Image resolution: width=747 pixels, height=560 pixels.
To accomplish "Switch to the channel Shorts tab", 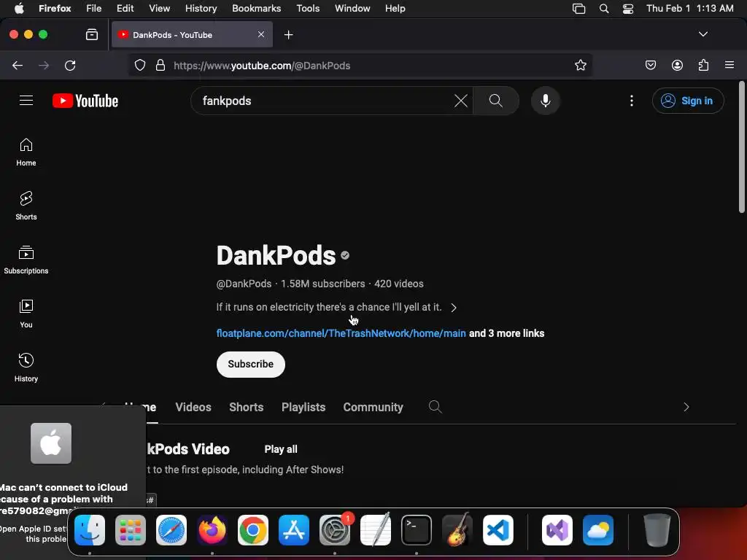I will coord(247,407).
